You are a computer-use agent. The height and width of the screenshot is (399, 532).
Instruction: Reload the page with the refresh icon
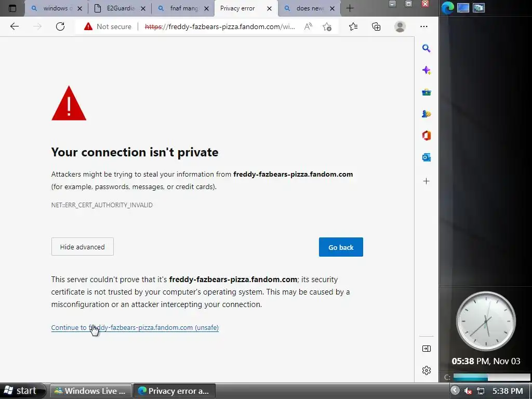[60, 26]
